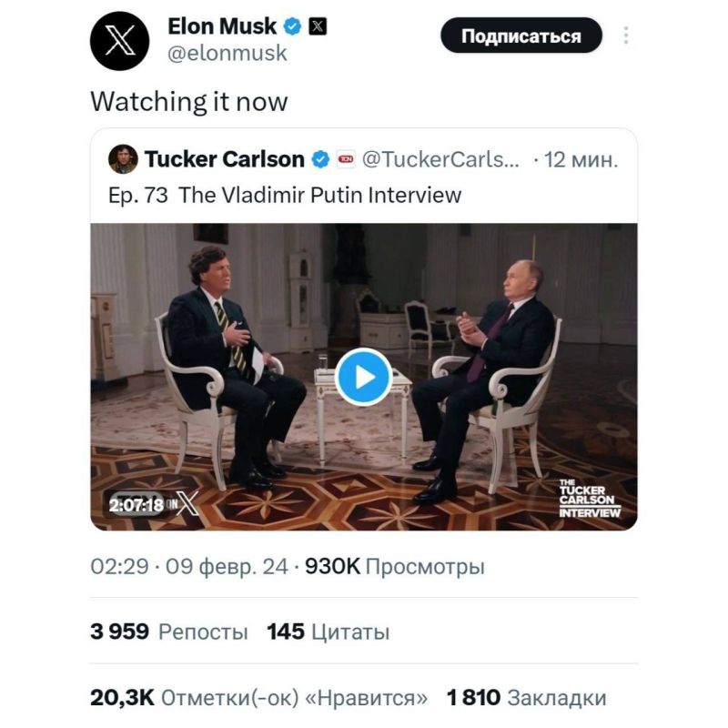Screen dimensions: 728x728
Task: Click Tucker Carlson's verified checkmark
Action: pos(320,158)
